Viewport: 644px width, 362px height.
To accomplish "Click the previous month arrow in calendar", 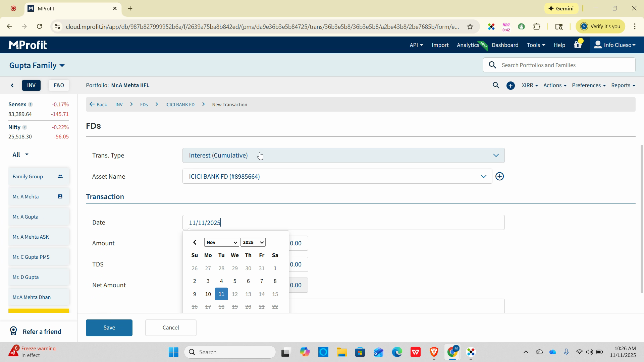I will point(195,242).
